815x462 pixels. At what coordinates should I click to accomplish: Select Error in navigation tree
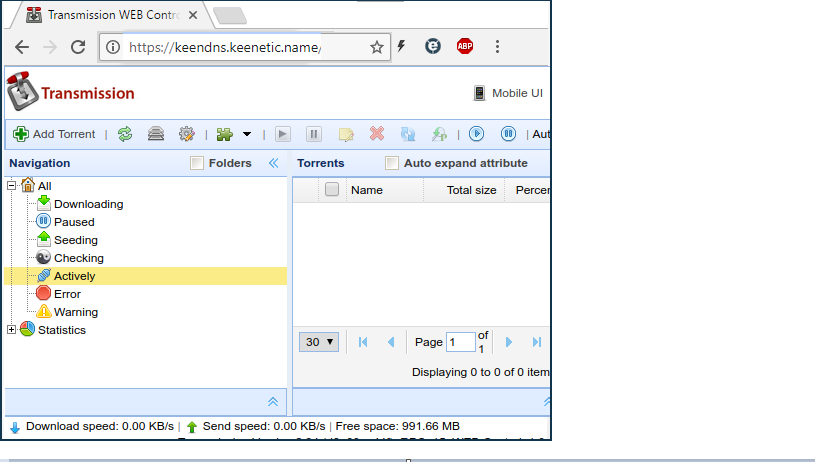68,294
